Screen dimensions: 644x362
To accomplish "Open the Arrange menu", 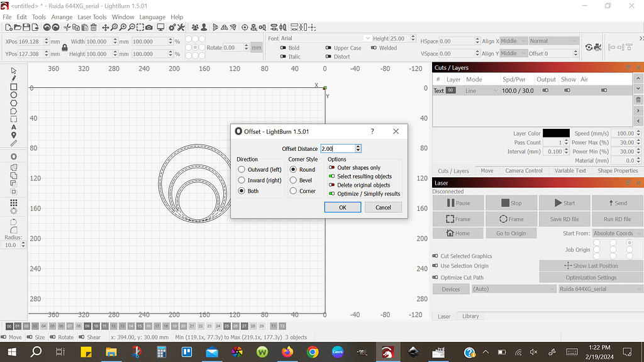I will point(62,17).
